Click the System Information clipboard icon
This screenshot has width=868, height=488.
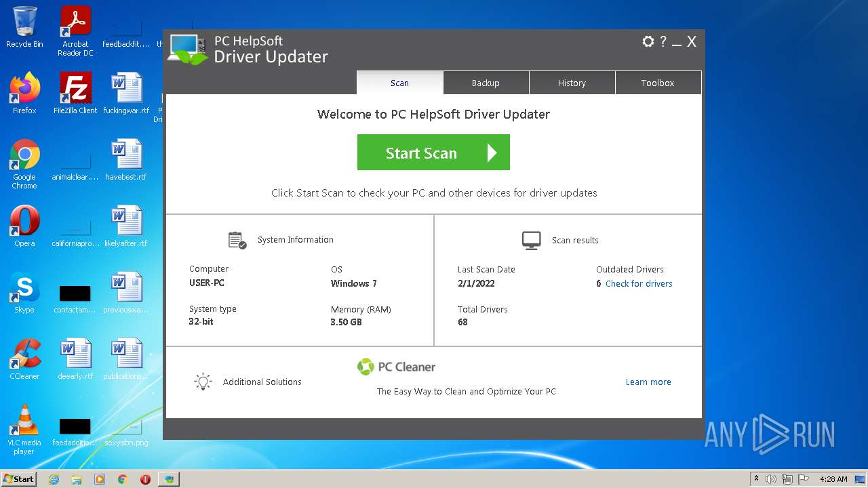pos(237,240)
